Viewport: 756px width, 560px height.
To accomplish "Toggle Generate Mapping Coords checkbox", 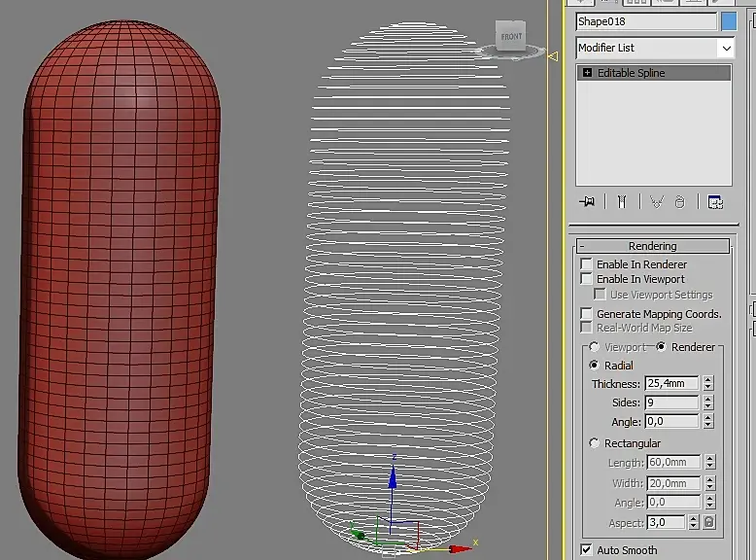I will 586,314.
